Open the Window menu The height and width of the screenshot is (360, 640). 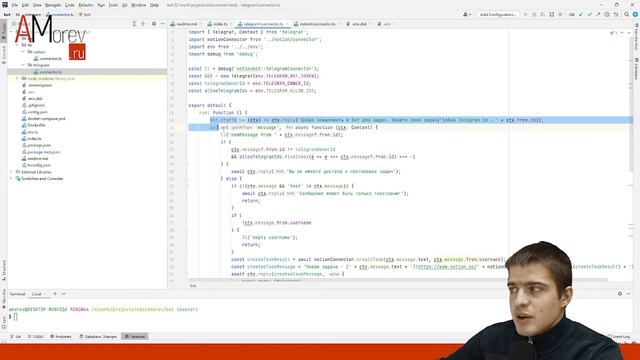point(138,5)
